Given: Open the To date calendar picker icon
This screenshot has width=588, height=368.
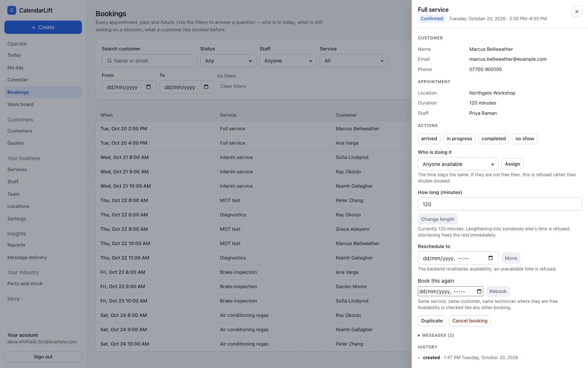Looking at the screenshot, I should pyautogui.click(x=206, y=87).
